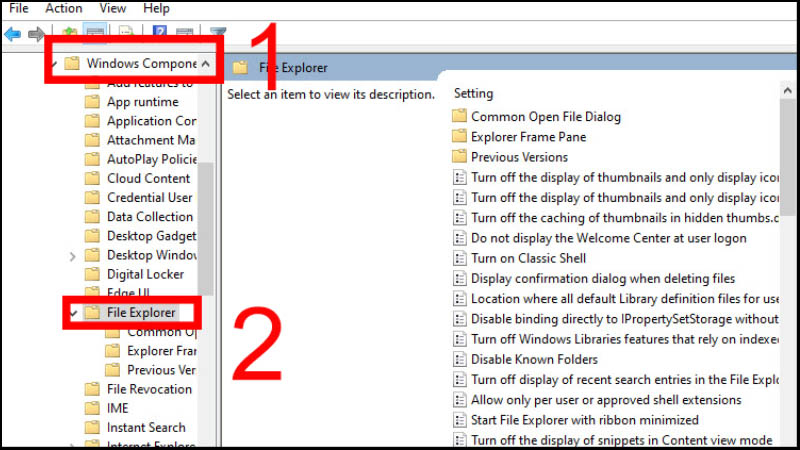Click the Show/Hide Action Pane toolbar icon
This screenshot has height=450, width=800.
(184, 32)
